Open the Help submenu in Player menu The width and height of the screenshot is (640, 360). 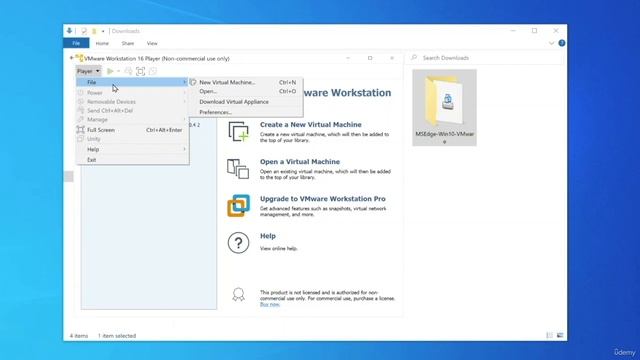coord(132,149)
